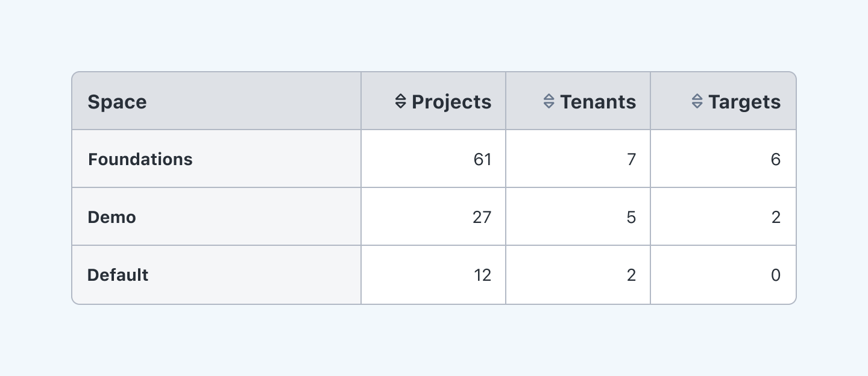868x376 pixels.
Task: Click the sort icon beside Projects header
Action: coord(400,101)
